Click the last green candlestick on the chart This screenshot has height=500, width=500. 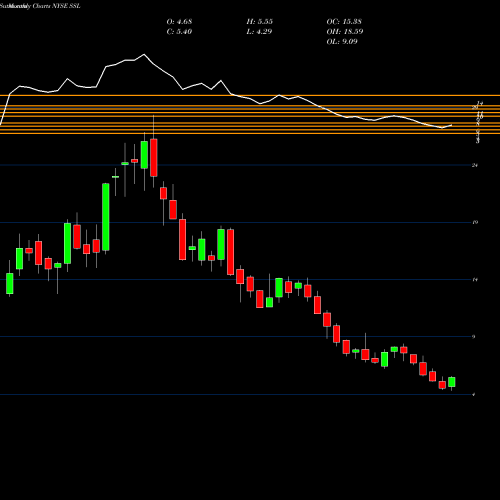[452, 382]
